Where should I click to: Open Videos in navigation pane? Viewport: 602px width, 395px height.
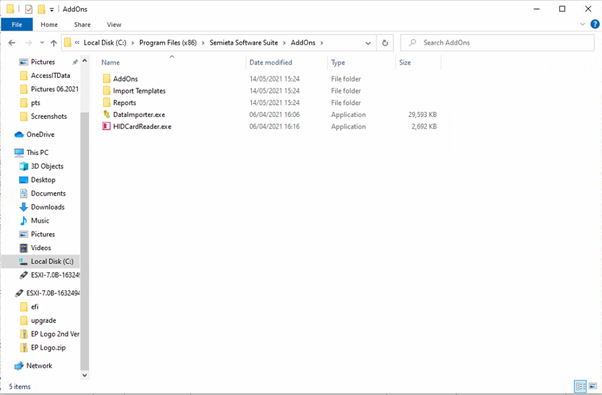[x=41, y=248]
